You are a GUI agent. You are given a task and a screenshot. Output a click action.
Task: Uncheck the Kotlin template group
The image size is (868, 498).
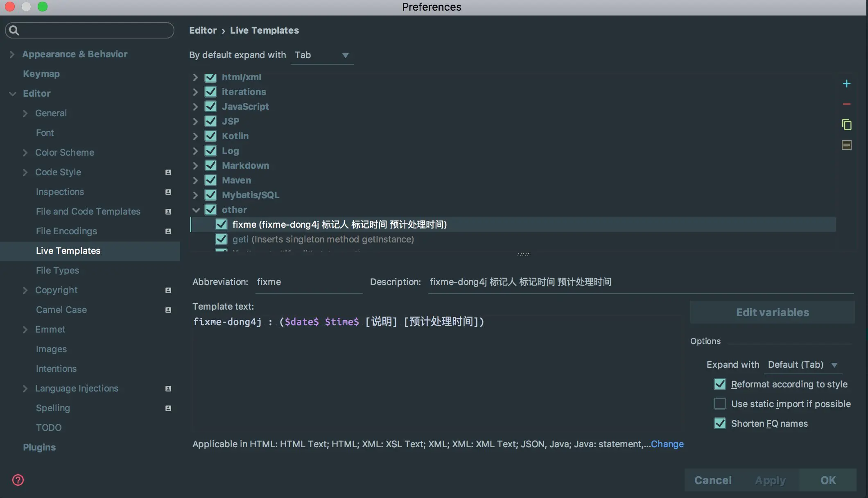click(210, 136)
